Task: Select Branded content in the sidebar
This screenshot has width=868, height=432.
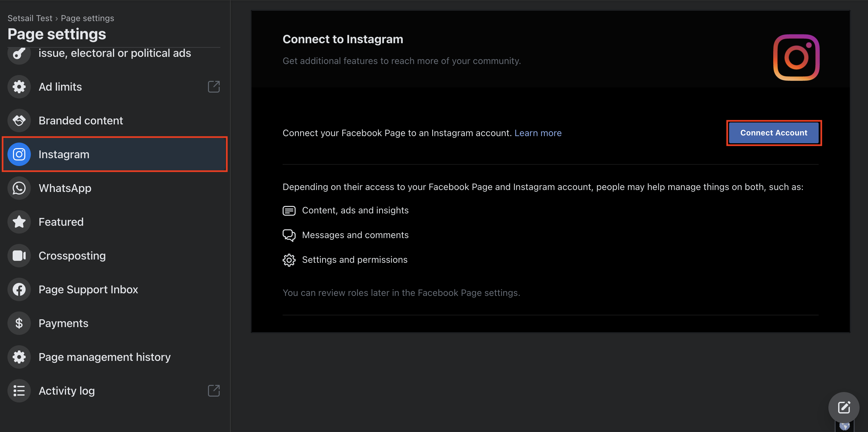Action: click(x=114, y=121)
